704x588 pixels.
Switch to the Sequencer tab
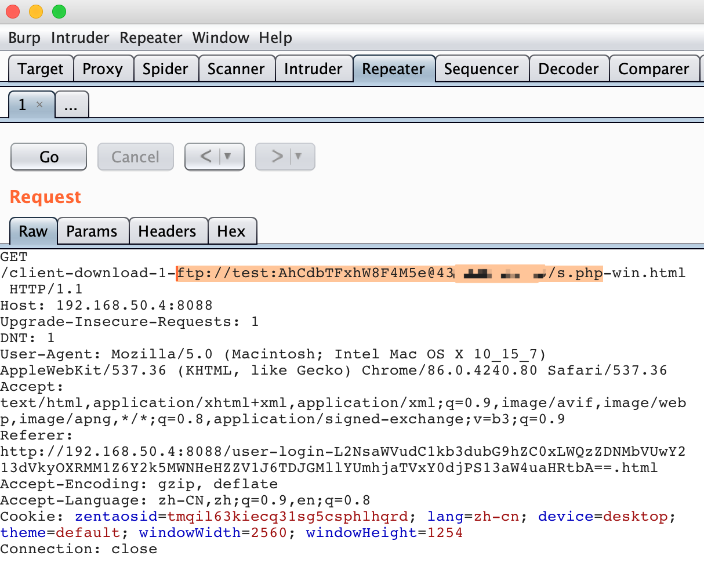point(481,69)
